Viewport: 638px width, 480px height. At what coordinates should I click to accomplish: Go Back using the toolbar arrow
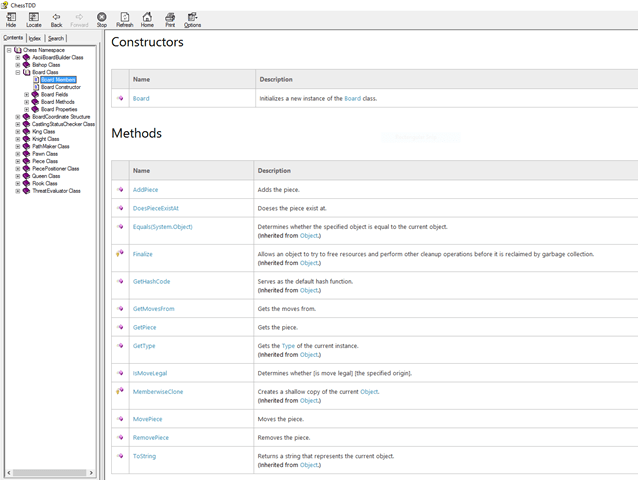click(x=56, y=20)
